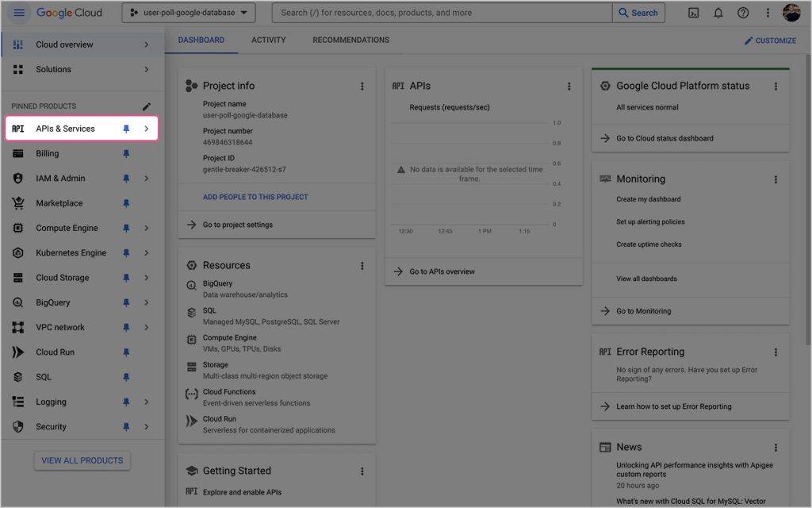Open the top bar three-dot settings menu
This screenshot has width=812, height=508.
click(x=768, y=13)
